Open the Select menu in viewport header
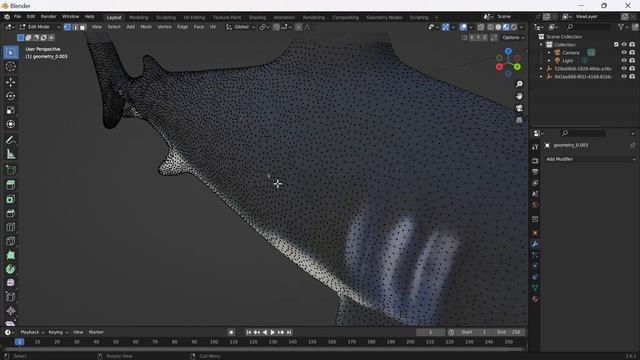 (114, 27)
